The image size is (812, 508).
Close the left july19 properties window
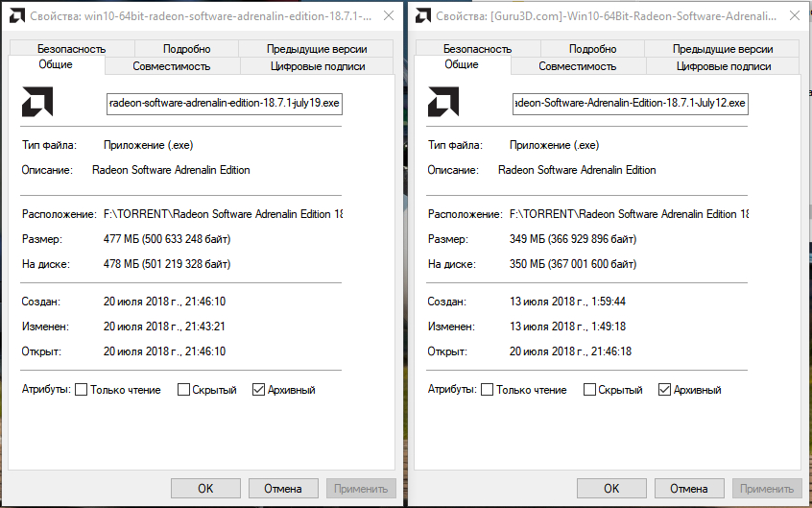pos(386,16)
